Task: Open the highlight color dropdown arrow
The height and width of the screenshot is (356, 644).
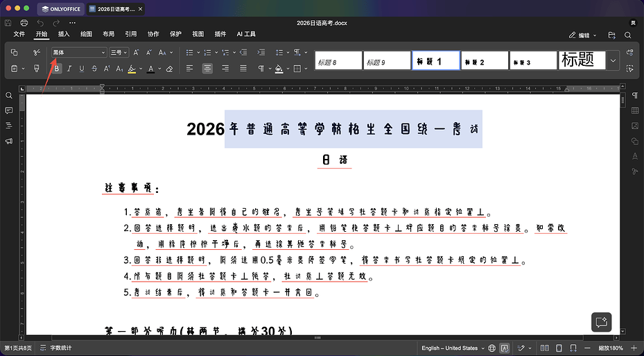Action: coord(141,69)
